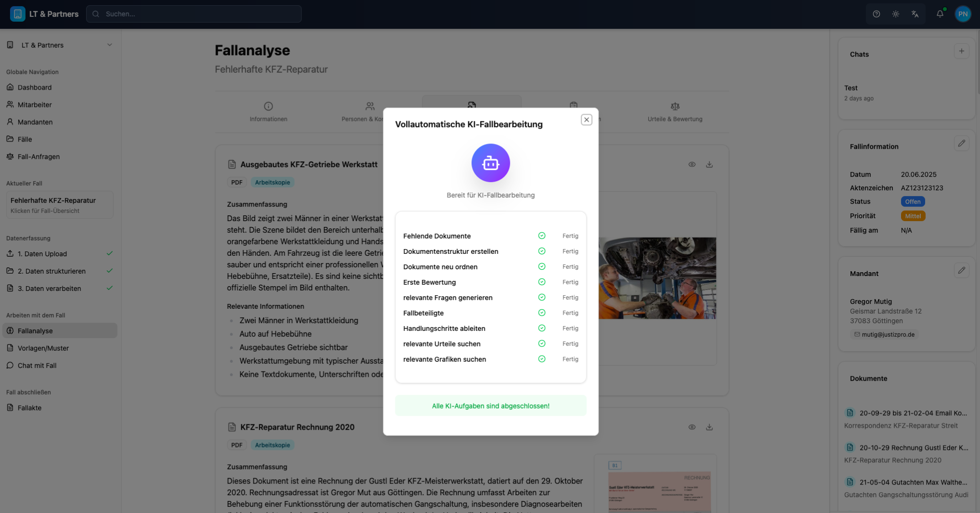Image resolution: width=980 pixels, height=513 pixels.
Task: Add a new chat with plus icon
Action: (x=961, y=51)
